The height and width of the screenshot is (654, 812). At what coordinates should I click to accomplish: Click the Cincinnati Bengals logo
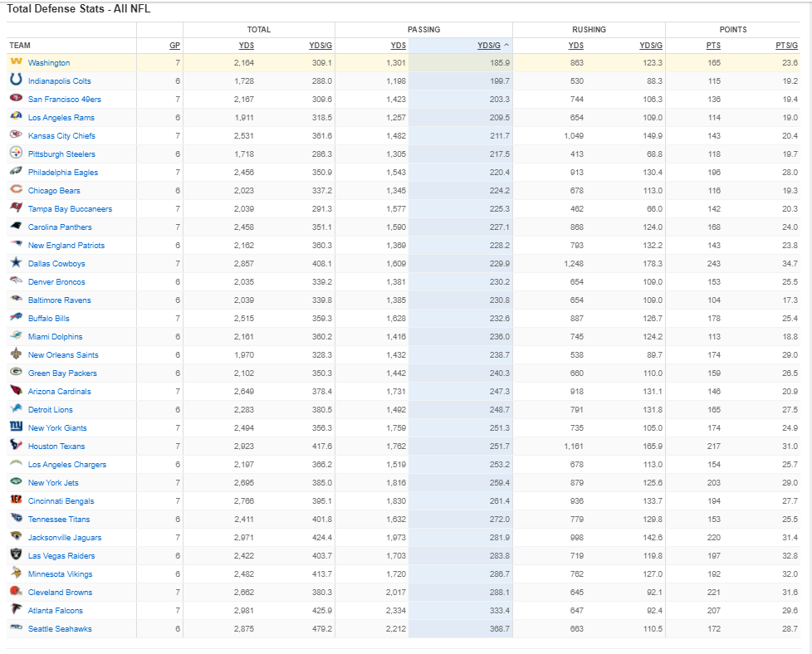click(16, 499)
